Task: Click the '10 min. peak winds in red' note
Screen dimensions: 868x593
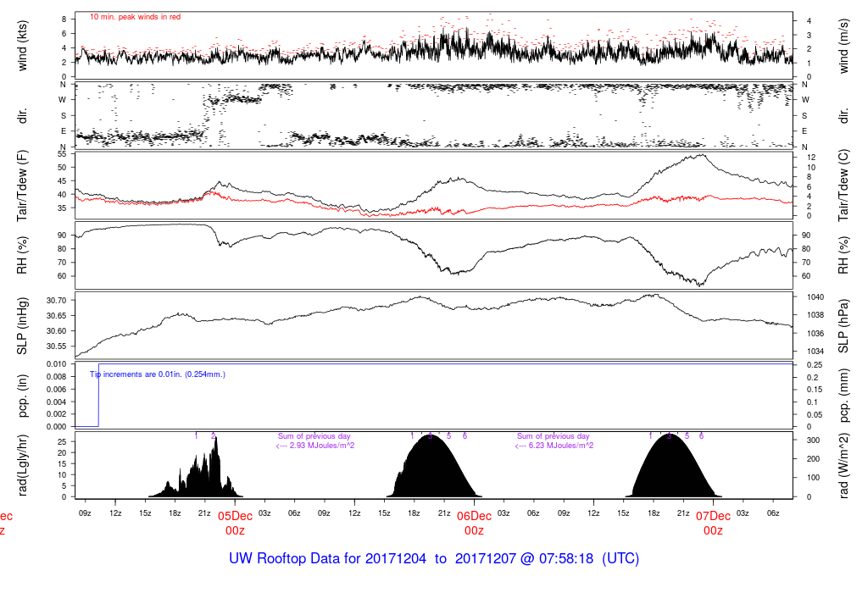Action: [x=135, y=17]
